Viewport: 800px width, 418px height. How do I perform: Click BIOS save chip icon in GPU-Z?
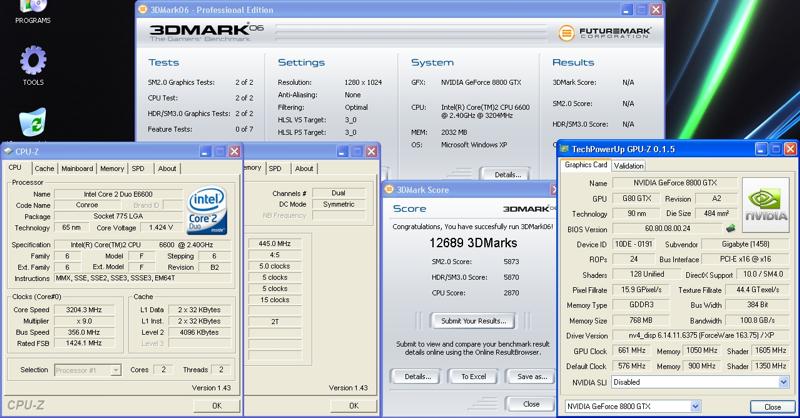731,229
